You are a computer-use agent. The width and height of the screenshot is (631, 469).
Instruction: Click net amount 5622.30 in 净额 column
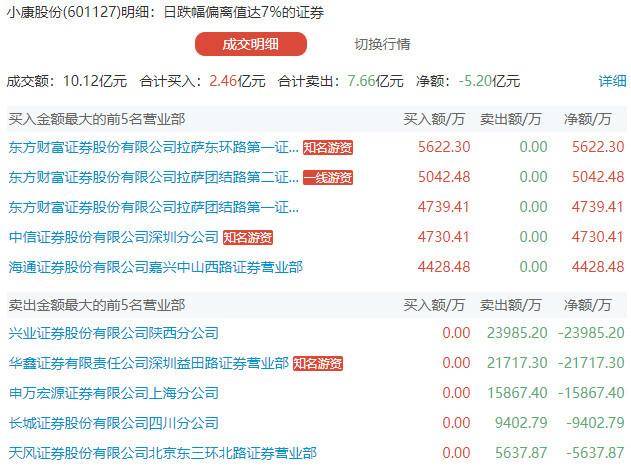click(598, 147)
